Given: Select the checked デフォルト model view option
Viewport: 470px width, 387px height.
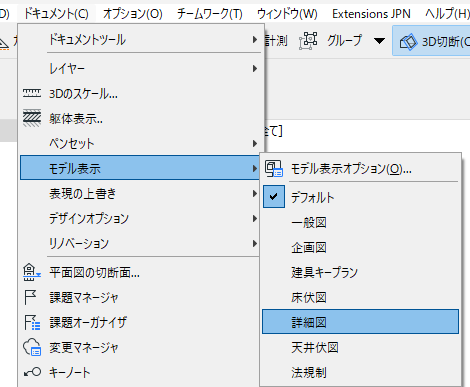Looking at the screenshot, I should (x=360, y=197).
